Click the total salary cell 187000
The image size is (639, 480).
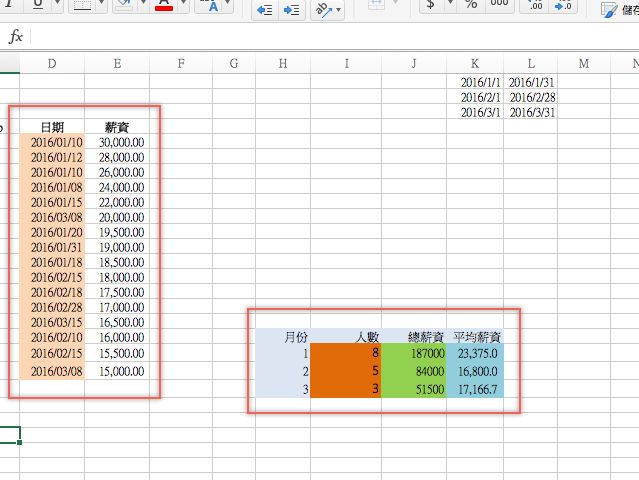click(x=414, y=352)
